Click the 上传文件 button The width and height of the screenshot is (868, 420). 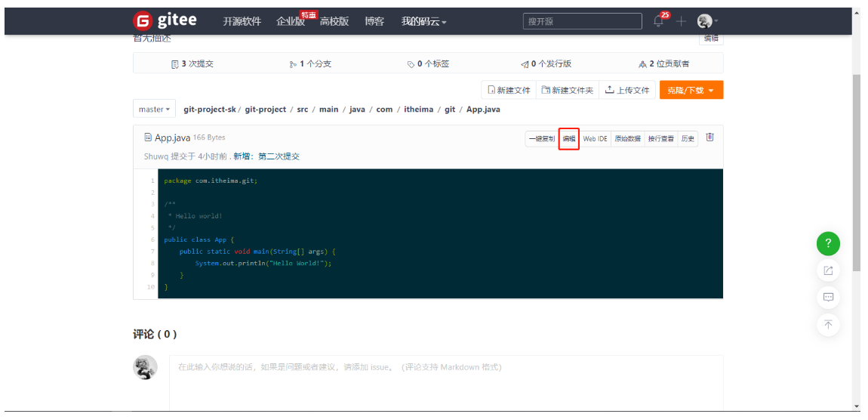coord(627,91)
